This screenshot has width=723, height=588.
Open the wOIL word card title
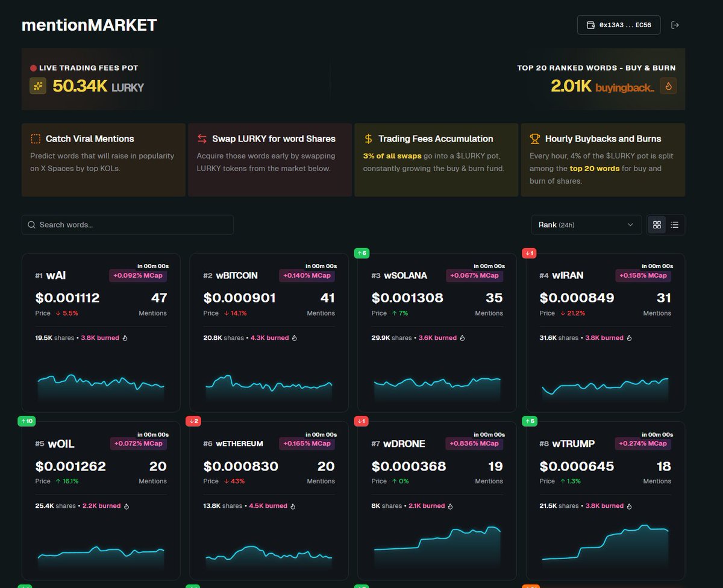point(61,444)
